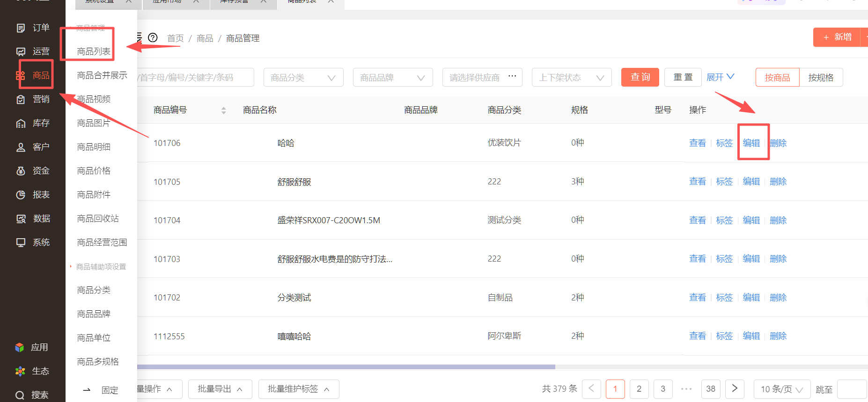The image size is (868, 402).
Task: Open supplier picker ellipsis icon
Action: coord(512,76)
